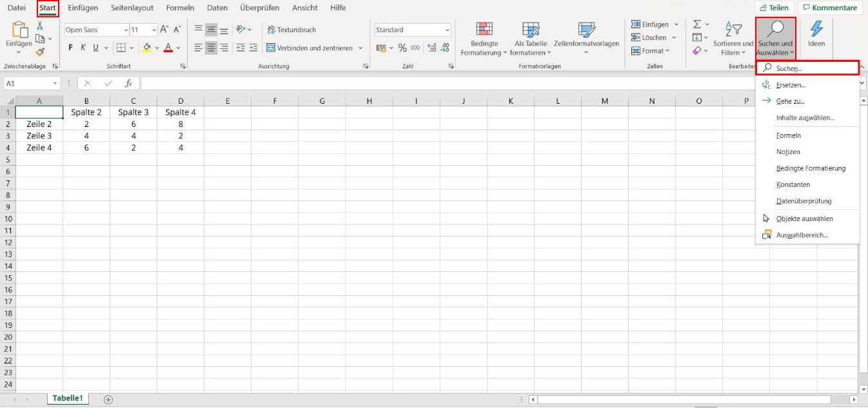Open Sortieren und Filtern menu
Viewport: 868px width, 408px height.
(x=733, y=39)
